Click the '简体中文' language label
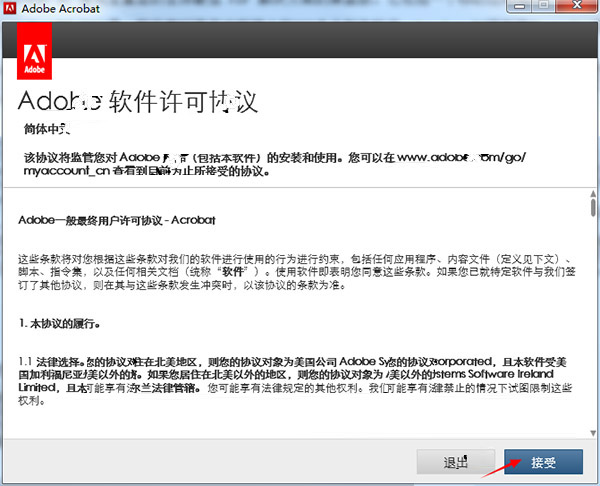 click(47, 129)
